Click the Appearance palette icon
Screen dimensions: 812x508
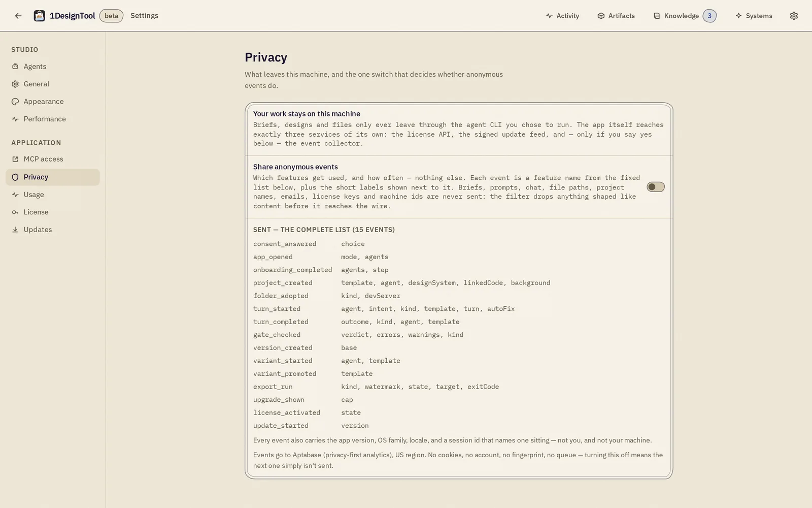point(15,102)
